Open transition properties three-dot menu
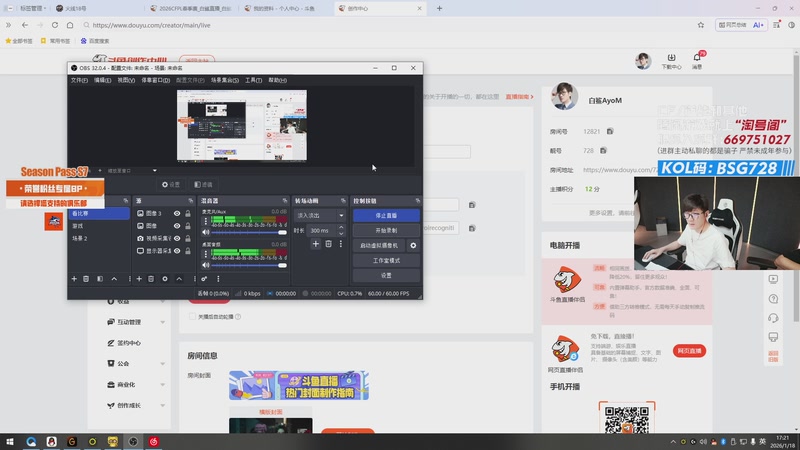This screenshot has width=800, height=450. 341,244
